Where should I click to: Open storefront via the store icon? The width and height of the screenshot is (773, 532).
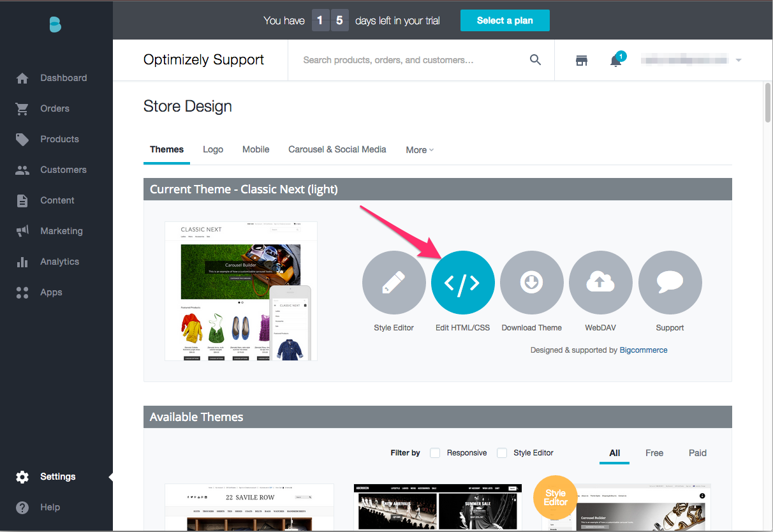(x=582, y=60)
